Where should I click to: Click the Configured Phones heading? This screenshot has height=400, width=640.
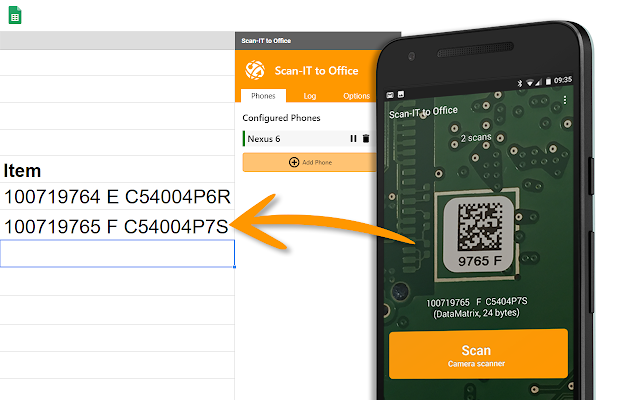tap(281, 118)
